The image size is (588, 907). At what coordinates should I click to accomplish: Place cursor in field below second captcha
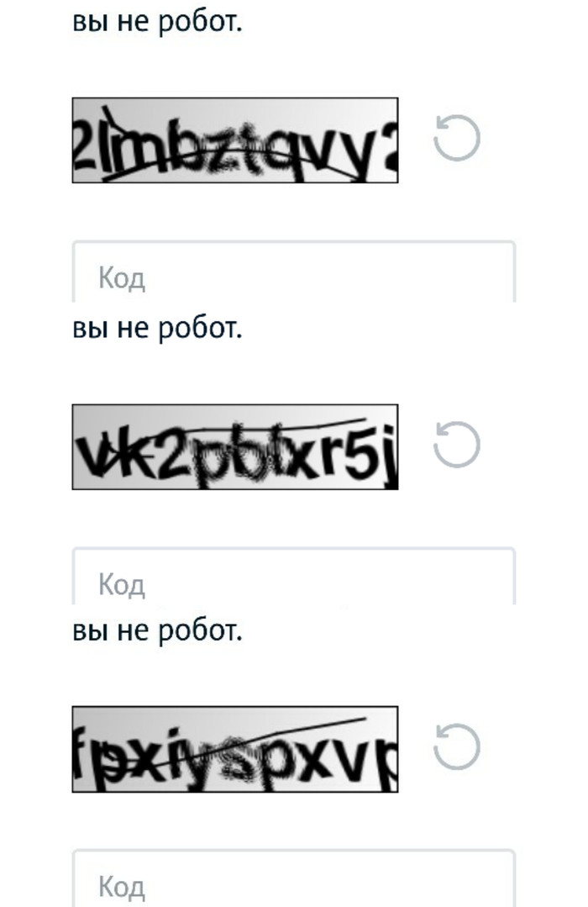tap(294, 580)
